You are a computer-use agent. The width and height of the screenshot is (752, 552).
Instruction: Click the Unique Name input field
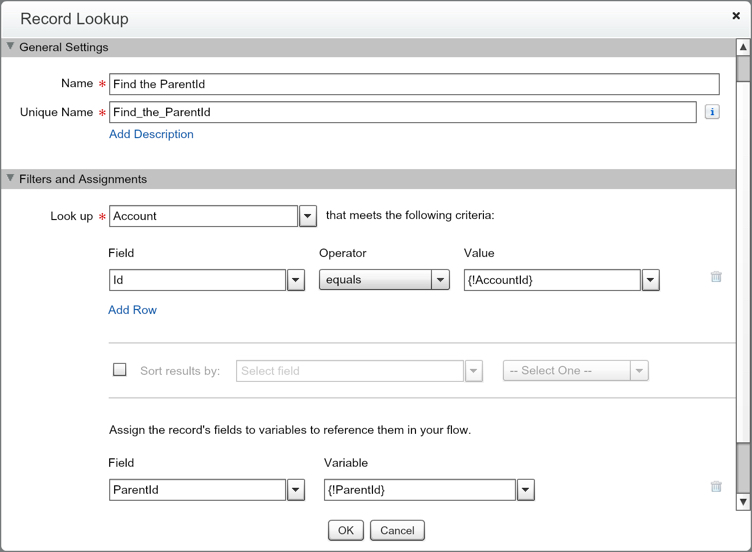pyautogui.click(x=402, y=112)
